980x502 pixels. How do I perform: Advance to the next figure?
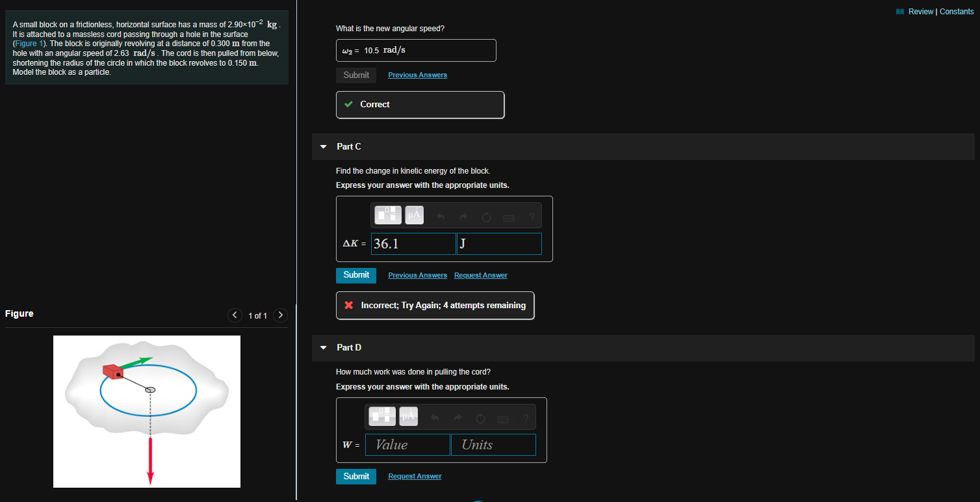[280, 315]
